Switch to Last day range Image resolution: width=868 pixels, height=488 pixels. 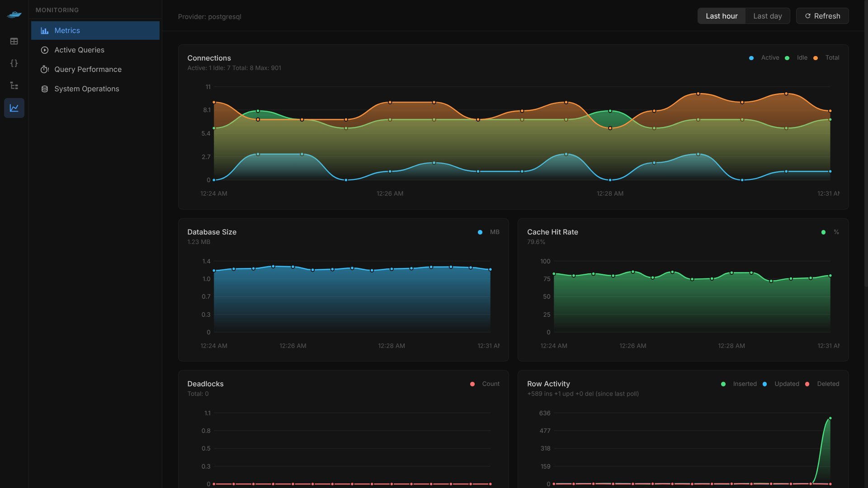tap(768, 16)
